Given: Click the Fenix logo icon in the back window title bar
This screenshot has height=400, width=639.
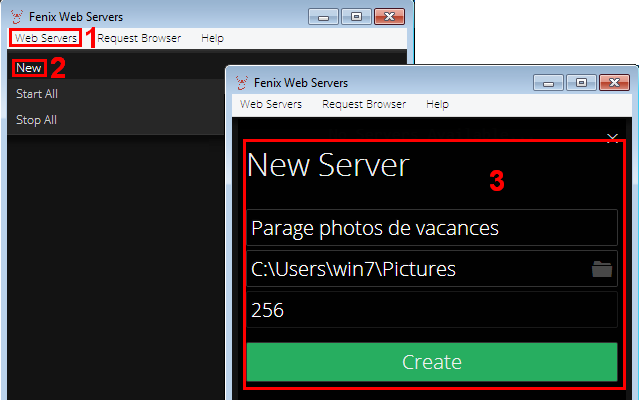Looking at the screenshot, I should point(17,16).
